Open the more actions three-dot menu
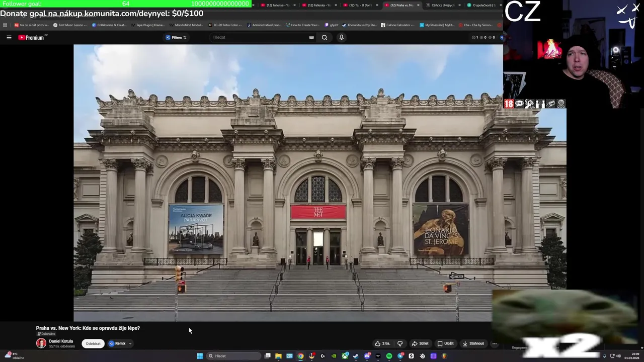This screenshot has width=644, height=362. click(x=495, y=344)
